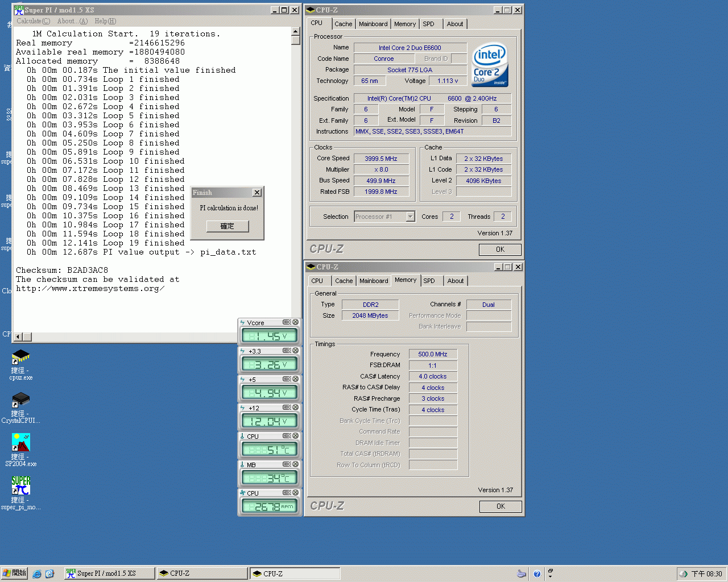Viewport: 728px width, 582px height.
Task: Close the +12 voltage widget
Action: click(295, 408)
